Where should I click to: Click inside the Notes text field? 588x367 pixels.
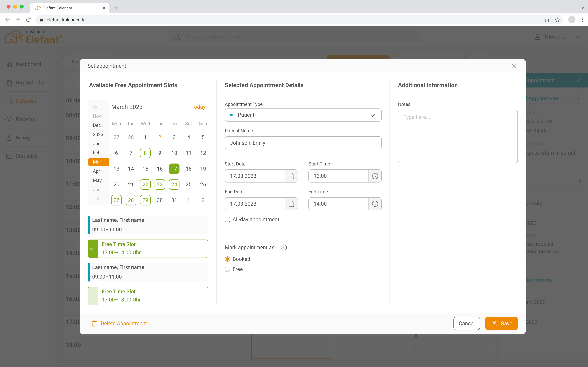(x=458, y=136)
